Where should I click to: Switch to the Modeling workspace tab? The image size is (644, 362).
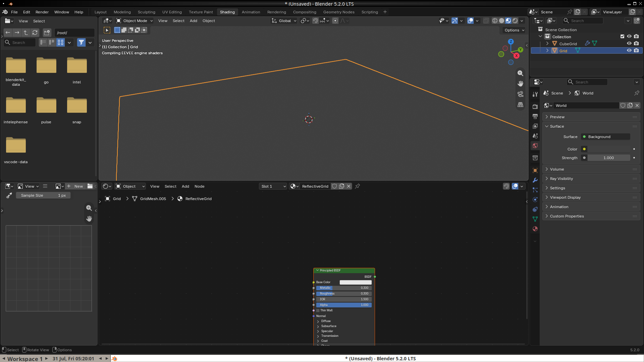122,12
